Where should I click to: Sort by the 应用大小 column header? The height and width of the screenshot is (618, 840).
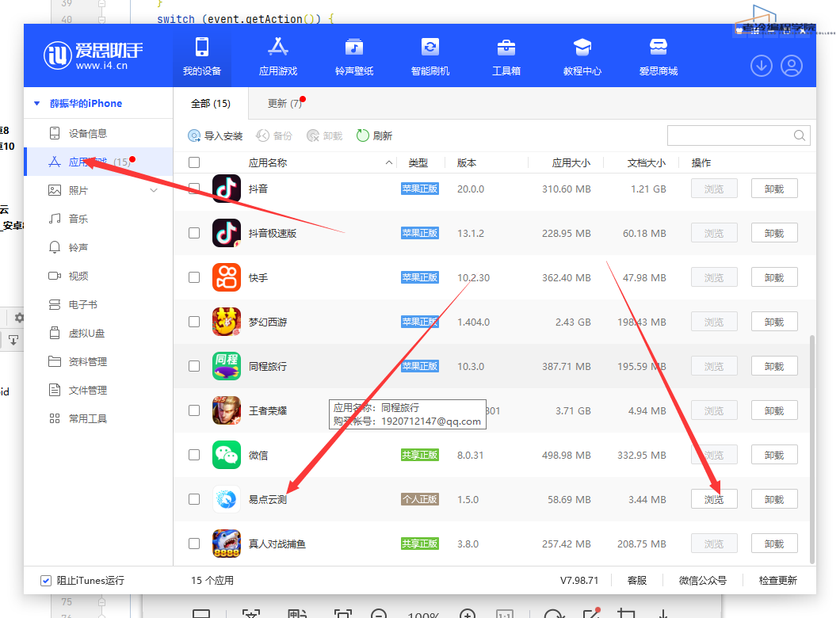tap(571, 162)
